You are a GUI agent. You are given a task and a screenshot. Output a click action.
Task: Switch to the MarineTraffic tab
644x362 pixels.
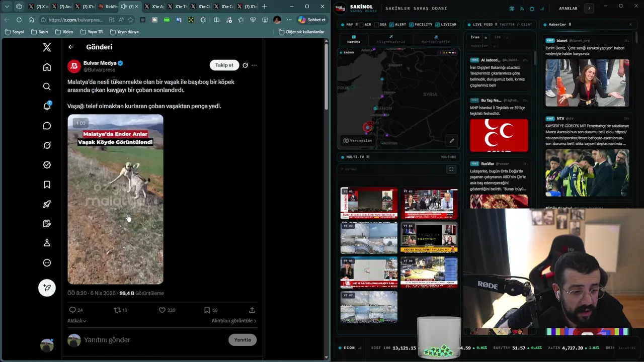point(436,40)
